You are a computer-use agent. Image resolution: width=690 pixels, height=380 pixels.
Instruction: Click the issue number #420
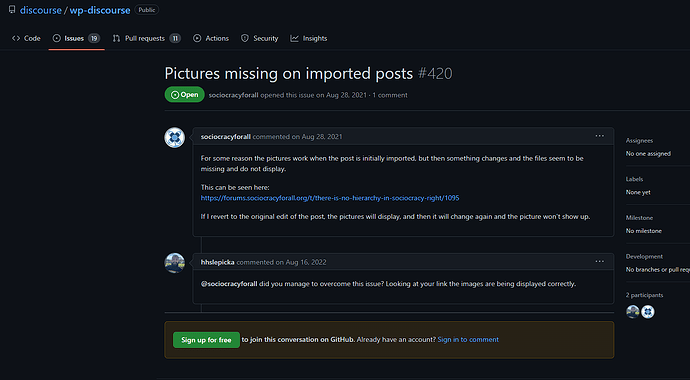pos(435,73)
